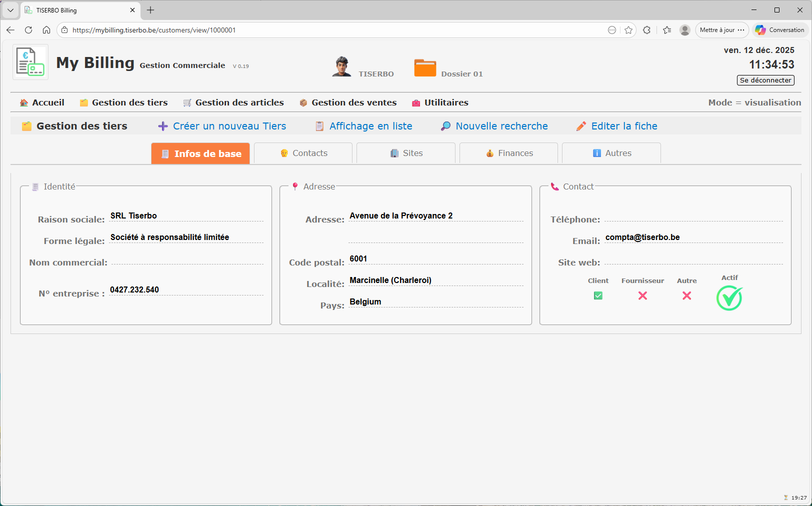The width and height of the screenshot is (812, 506).
Task: Toggle the Actif status check
Action: 729,298
